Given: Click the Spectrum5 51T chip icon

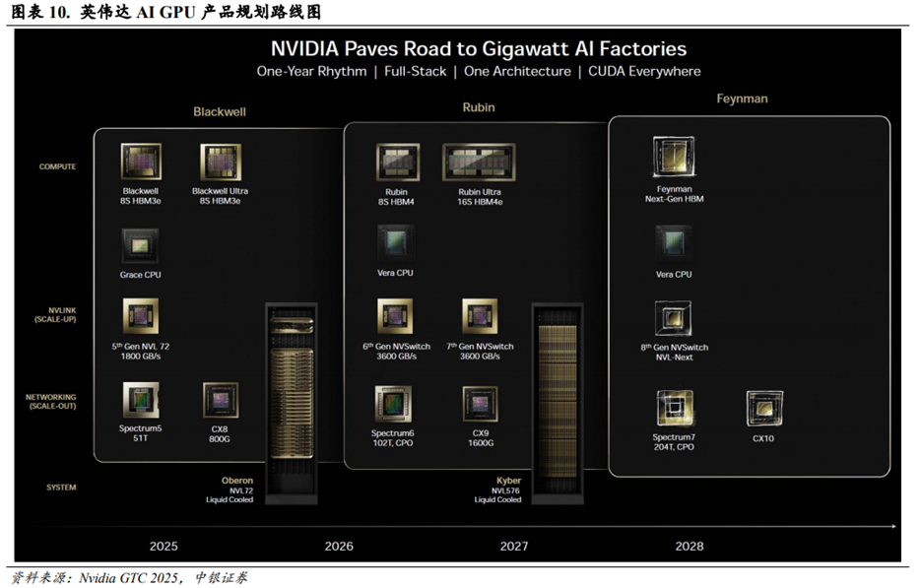Looking at the screenshot, I should [141, 401].
